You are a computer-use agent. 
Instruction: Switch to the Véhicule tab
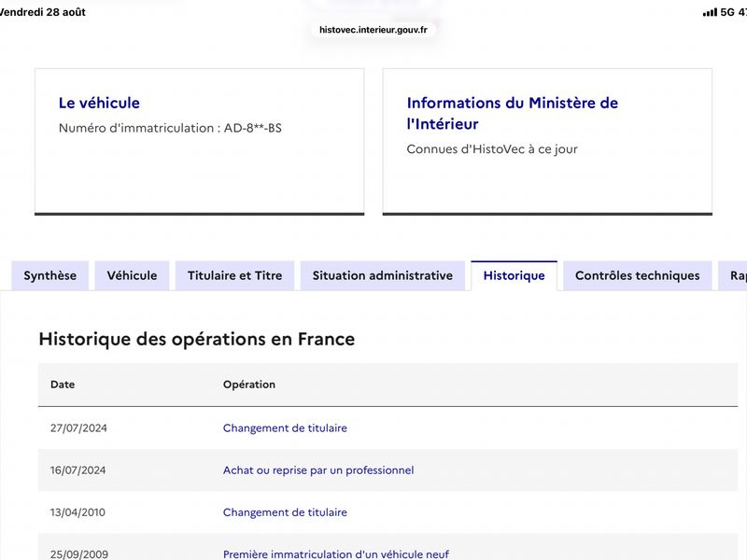point(132,275)
